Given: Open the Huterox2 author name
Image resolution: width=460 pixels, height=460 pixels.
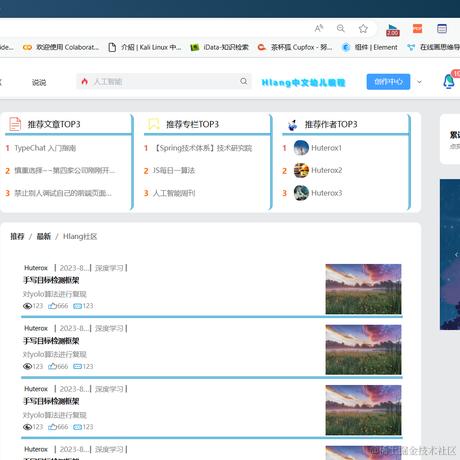Looking at the screenshot, I should click(326, 170).
